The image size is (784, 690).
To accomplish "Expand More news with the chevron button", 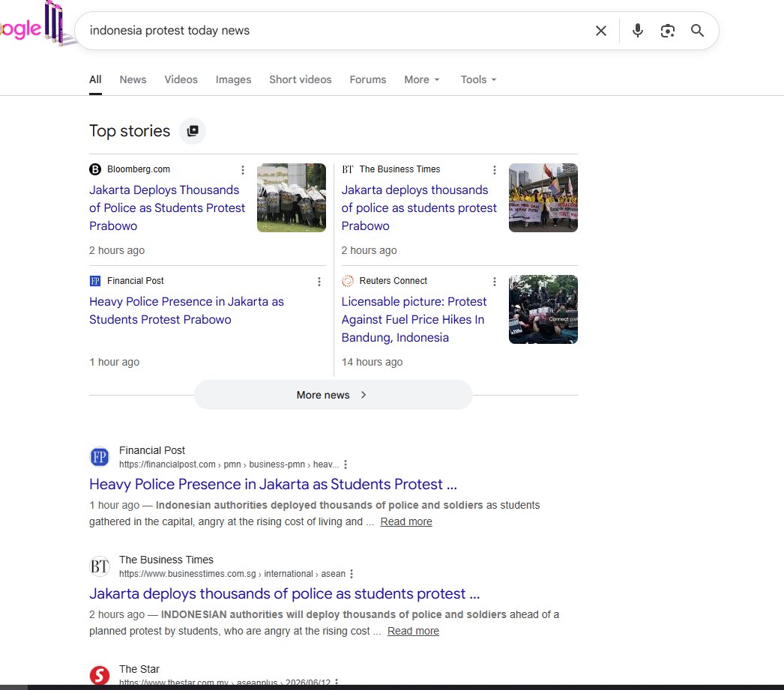I will tap(333, 395).
